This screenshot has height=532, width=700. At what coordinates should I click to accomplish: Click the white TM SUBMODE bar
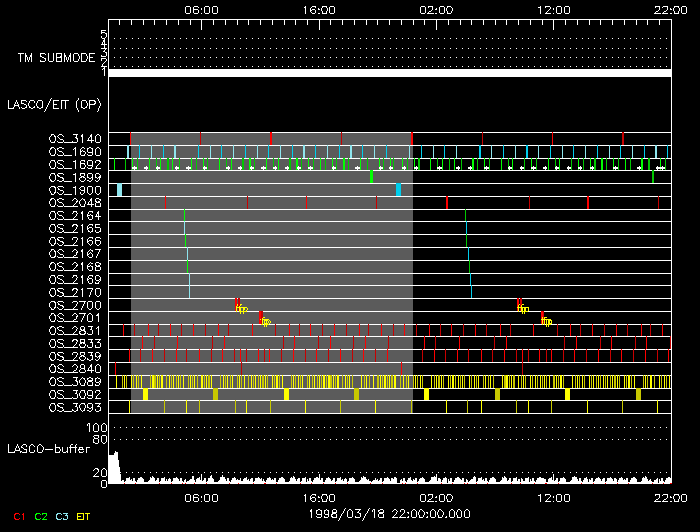click(389, 73)
